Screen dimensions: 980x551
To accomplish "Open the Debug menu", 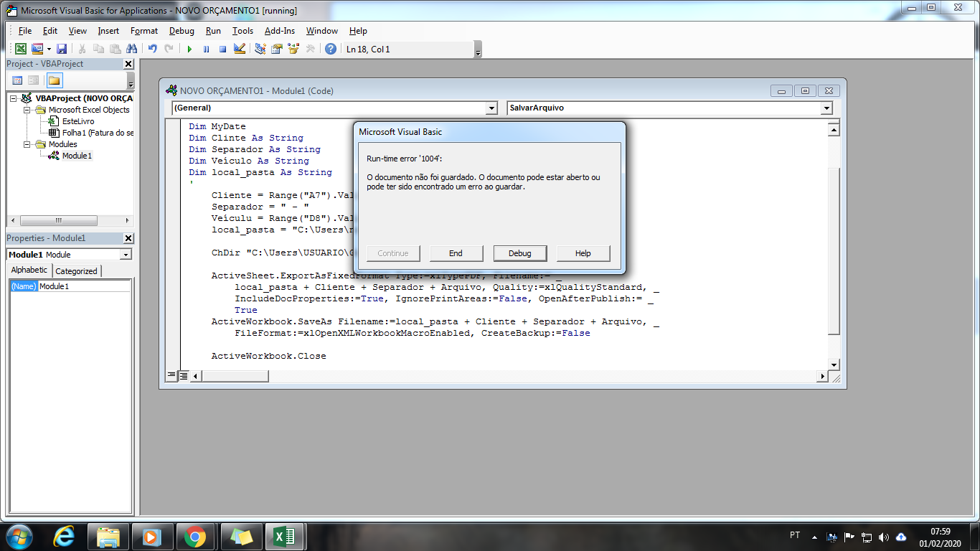I will (182, 31).
